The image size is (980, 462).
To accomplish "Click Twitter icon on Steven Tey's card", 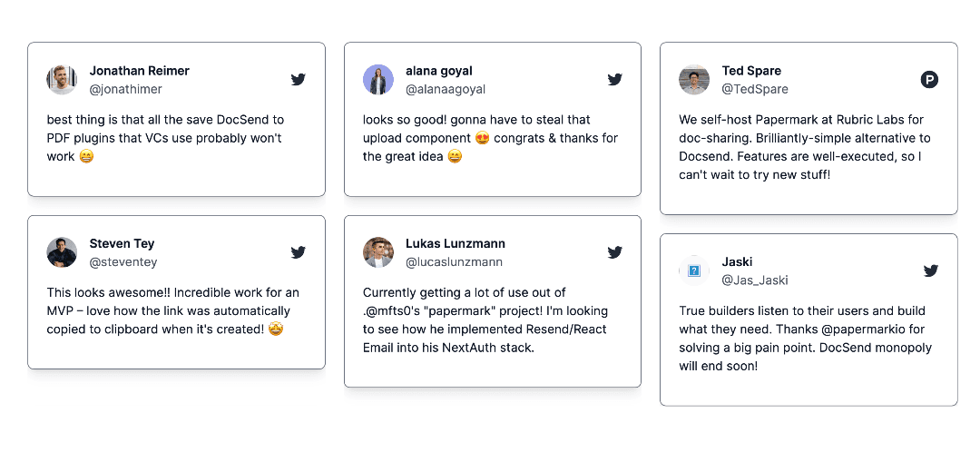I will 298,252.
